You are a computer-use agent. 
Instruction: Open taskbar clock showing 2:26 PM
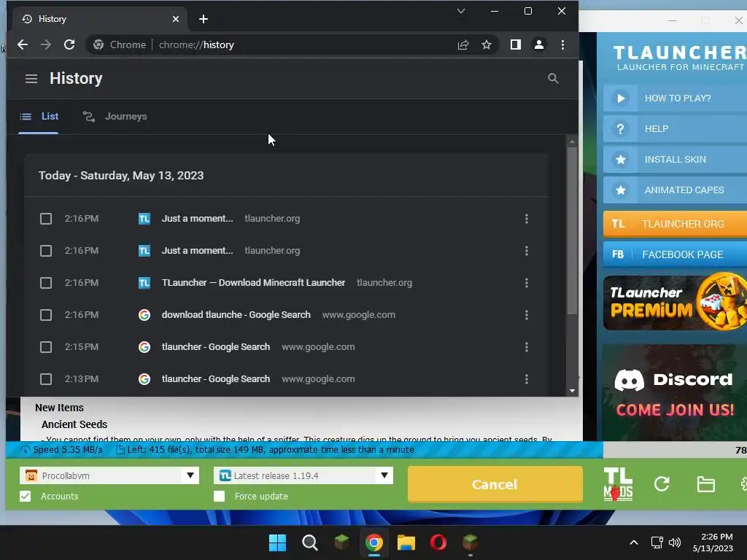pos(713,542)
